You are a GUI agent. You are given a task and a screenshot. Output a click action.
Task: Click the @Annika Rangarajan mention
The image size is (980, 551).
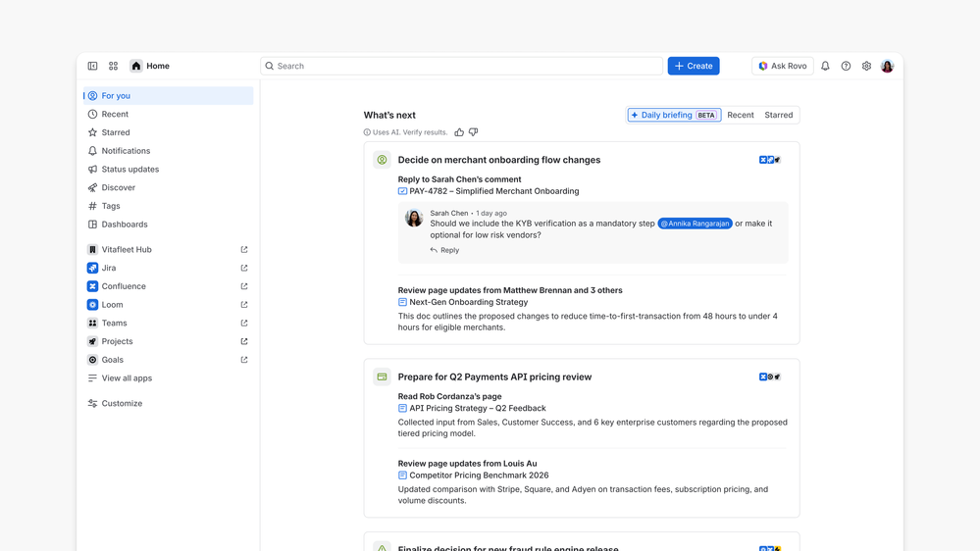point(695,224)
